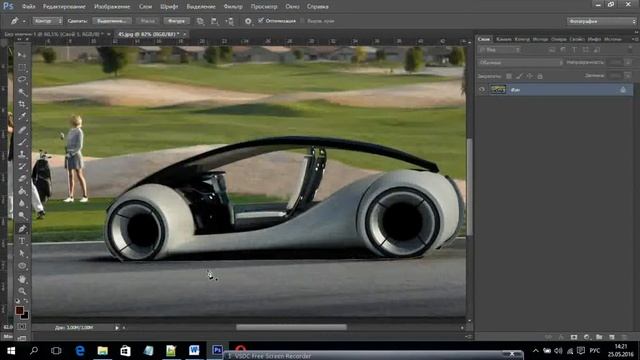Click the background color swatch

[x=25, y=316]
